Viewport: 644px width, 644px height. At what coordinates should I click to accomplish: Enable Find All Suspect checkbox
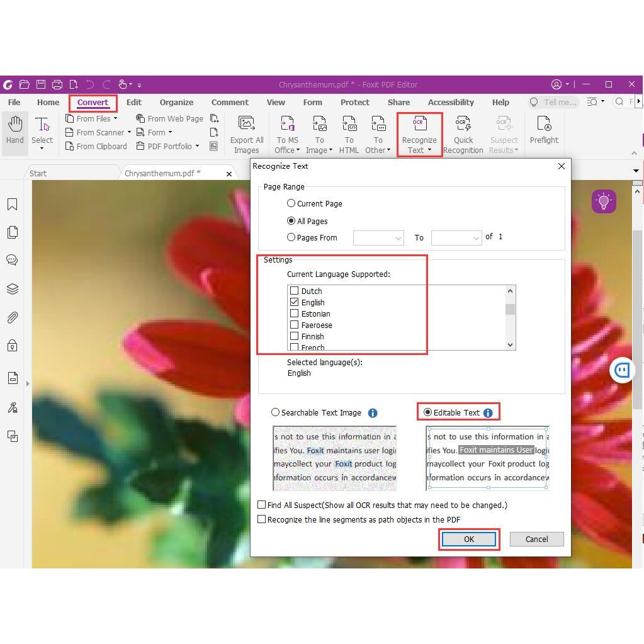[262, 505]
